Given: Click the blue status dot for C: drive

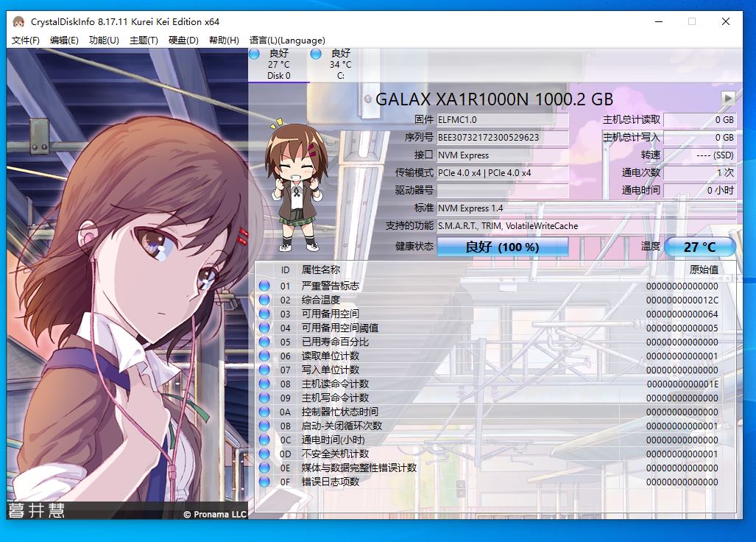Looking at the screenshot, I should point(317,54).
